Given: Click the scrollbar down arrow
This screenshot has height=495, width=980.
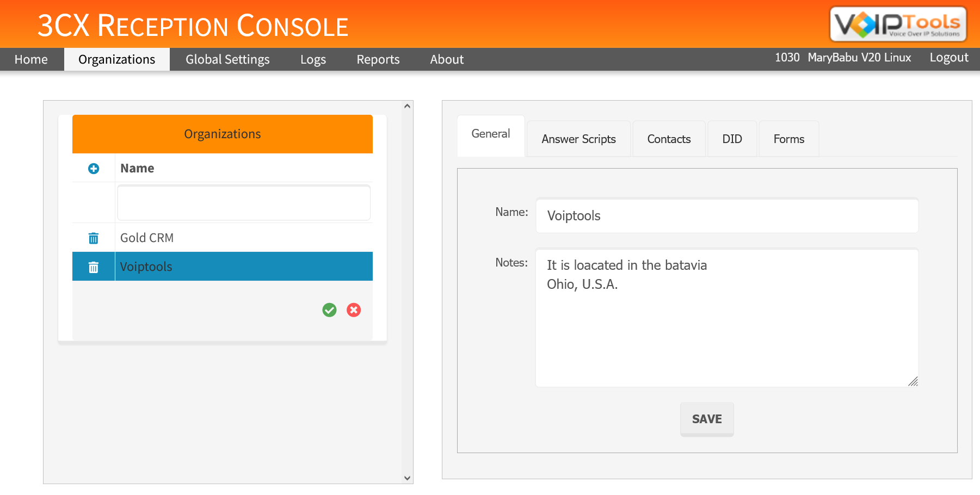Looking at the screenshot, I should point(406,477).
